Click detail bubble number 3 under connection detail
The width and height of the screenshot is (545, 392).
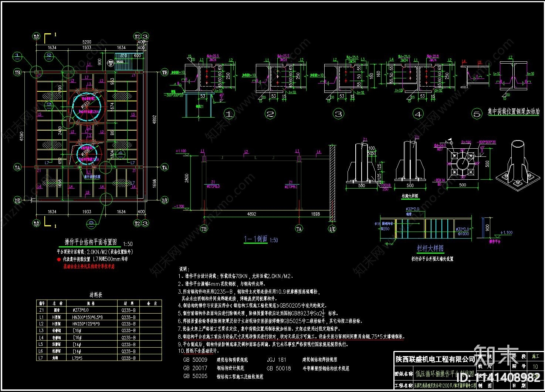tap(339, 114)
